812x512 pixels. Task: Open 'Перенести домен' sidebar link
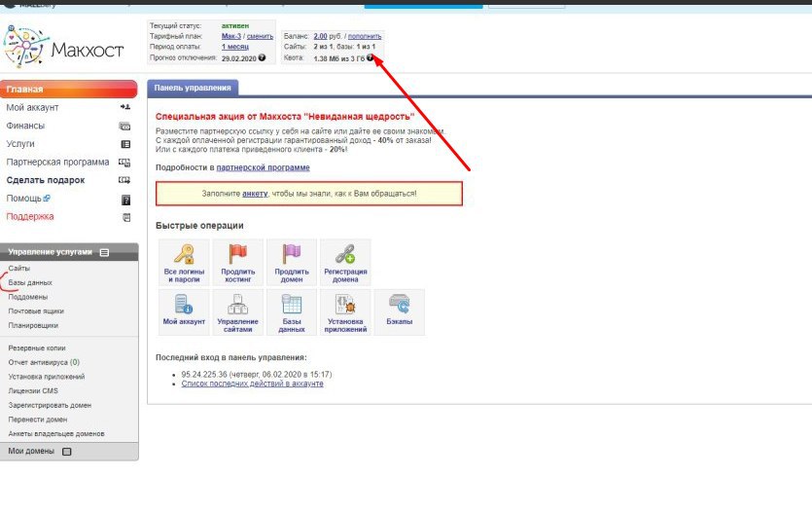tap(38, 420)
